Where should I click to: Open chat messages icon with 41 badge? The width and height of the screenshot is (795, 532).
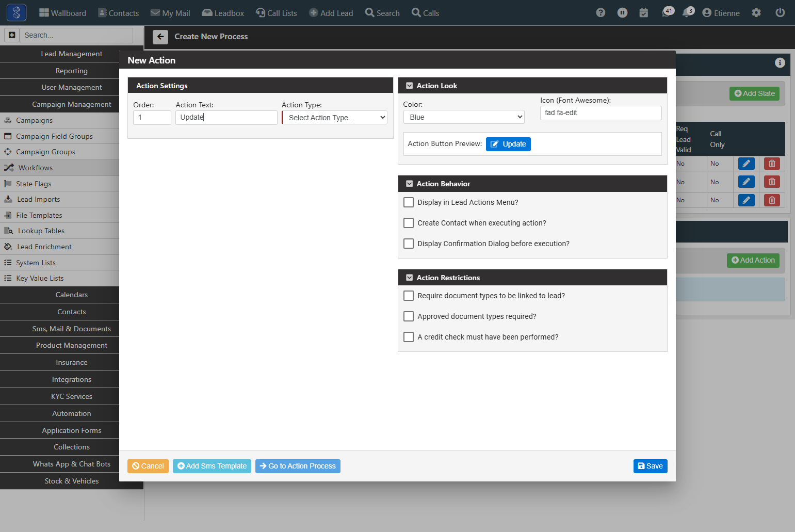point(668,12)
